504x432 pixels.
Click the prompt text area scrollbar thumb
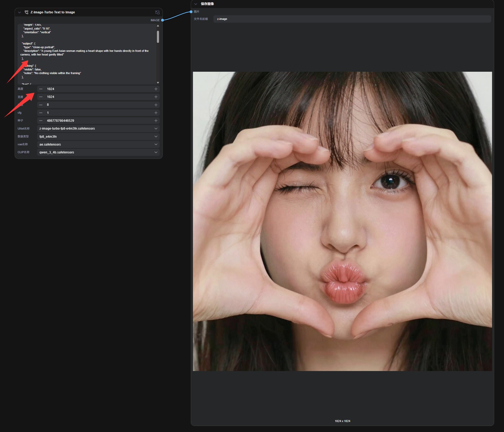click(158, 37)
